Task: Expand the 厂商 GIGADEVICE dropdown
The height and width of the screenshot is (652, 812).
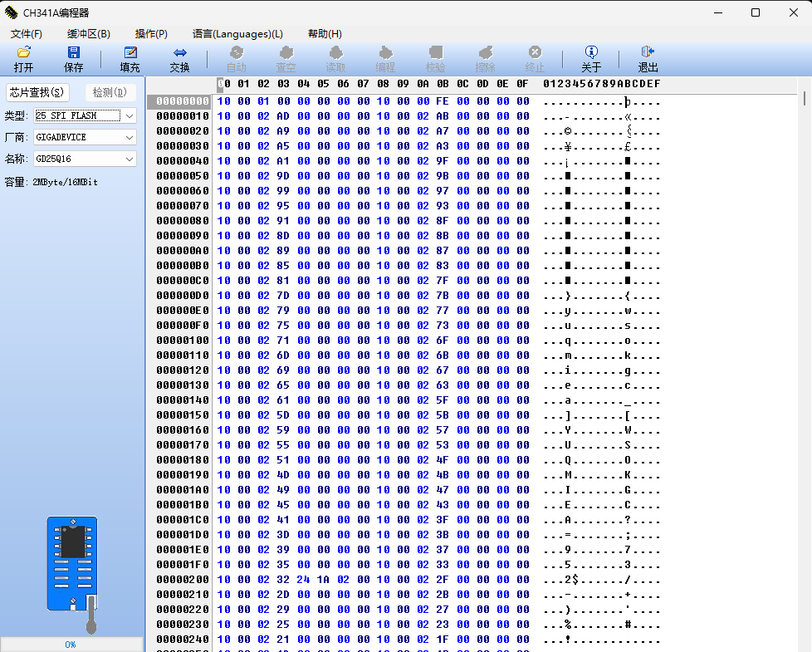Action: click(130, 137)
